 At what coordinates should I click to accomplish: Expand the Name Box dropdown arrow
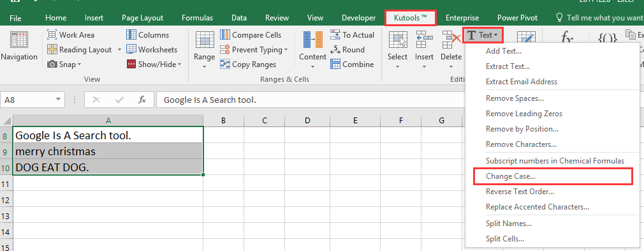(58, 100)
